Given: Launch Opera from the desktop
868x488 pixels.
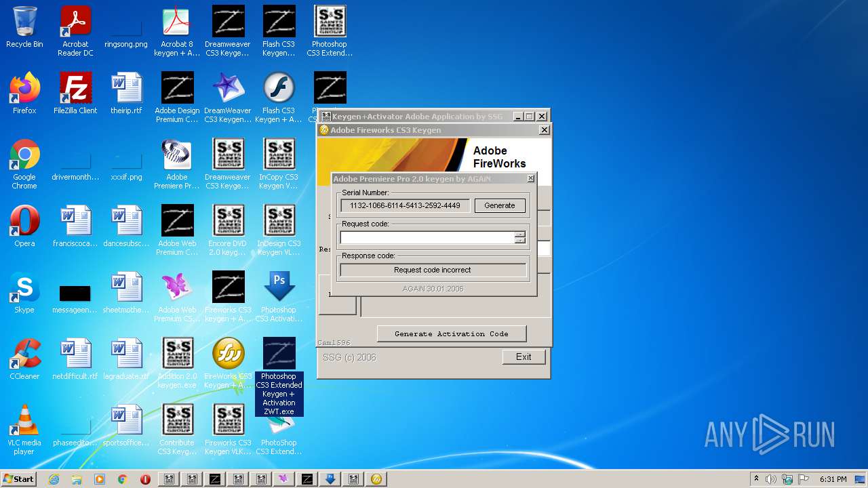Looking at the screenshot, I should click(24, 226).
